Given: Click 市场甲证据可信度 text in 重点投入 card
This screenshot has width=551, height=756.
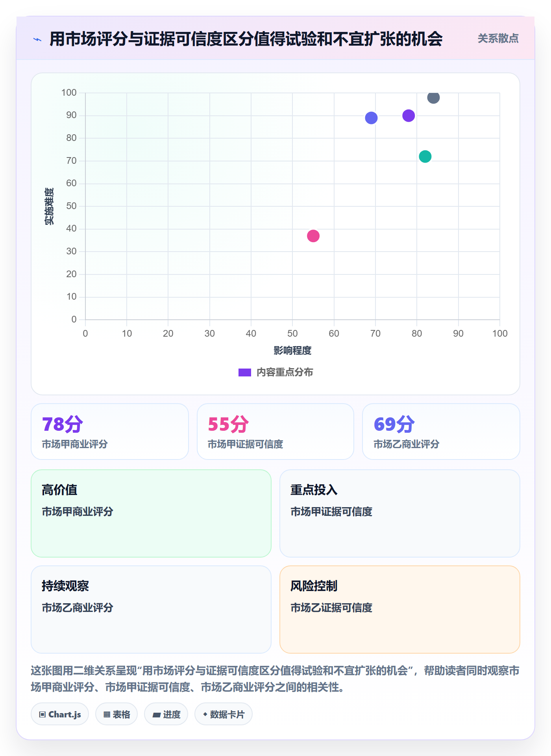Looking at the screenshot, I should point(331,511).
